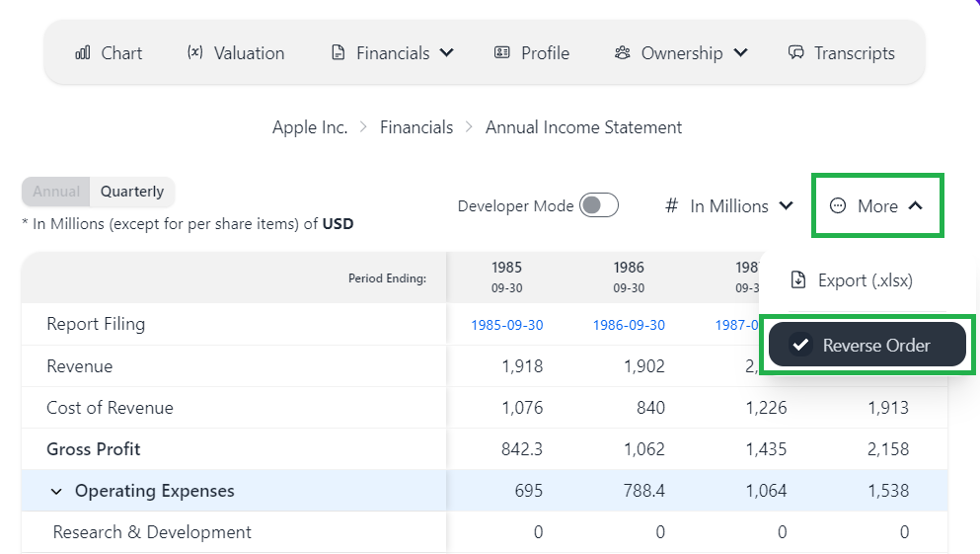Click the Operating Expenses value 788.4

[x=644, y=491]
